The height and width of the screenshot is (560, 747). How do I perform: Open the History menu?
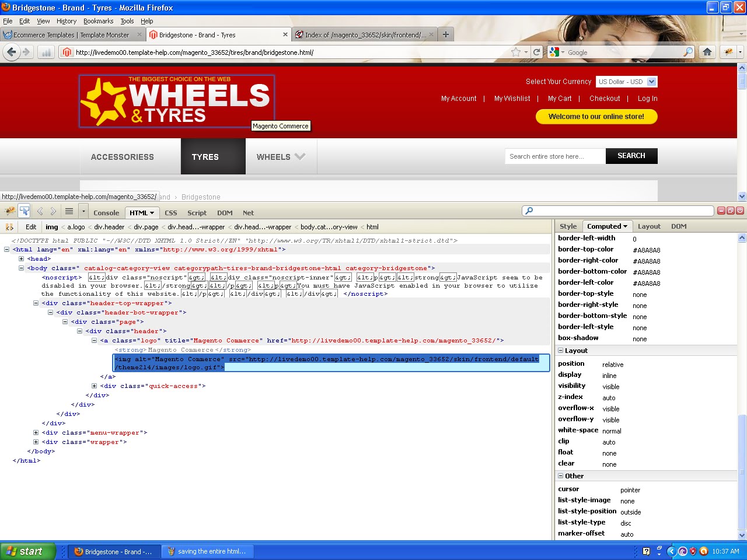[67, 21]
